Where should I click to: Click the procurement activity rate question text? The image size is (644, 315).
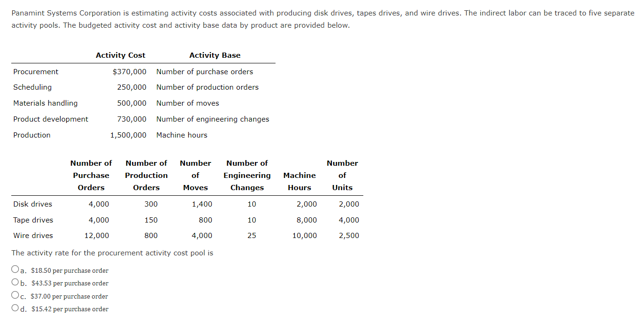[x=112, y=253]
